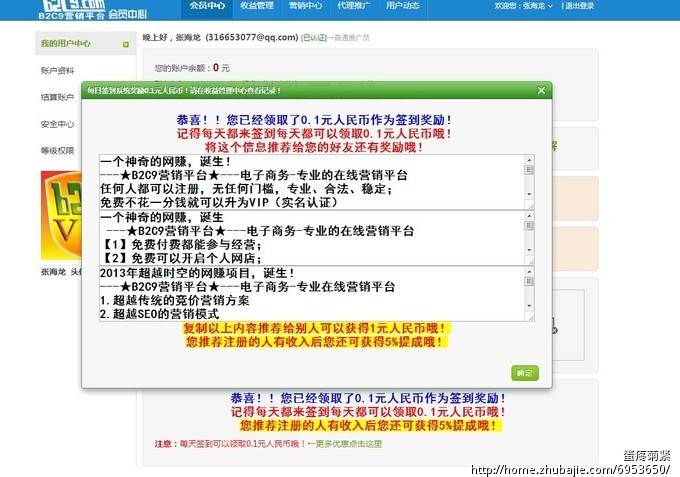This screenshot has width=680, height=477.
Task: Expand the 张海龙 user dropdown arrow
Action: [550, 6]
